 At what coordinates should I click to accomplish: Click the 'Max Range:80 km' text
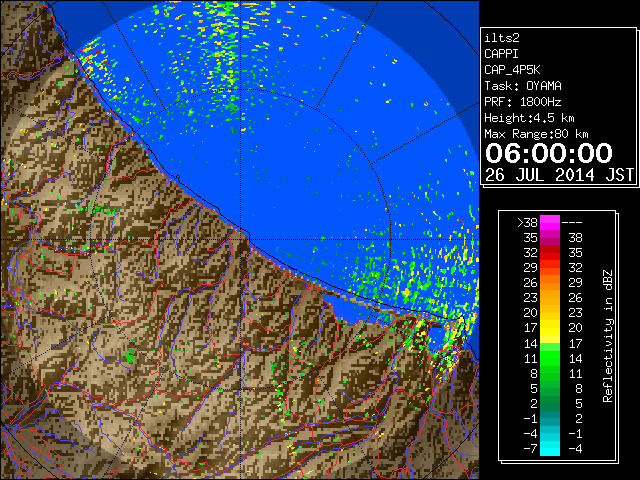(x=536, y=134)
